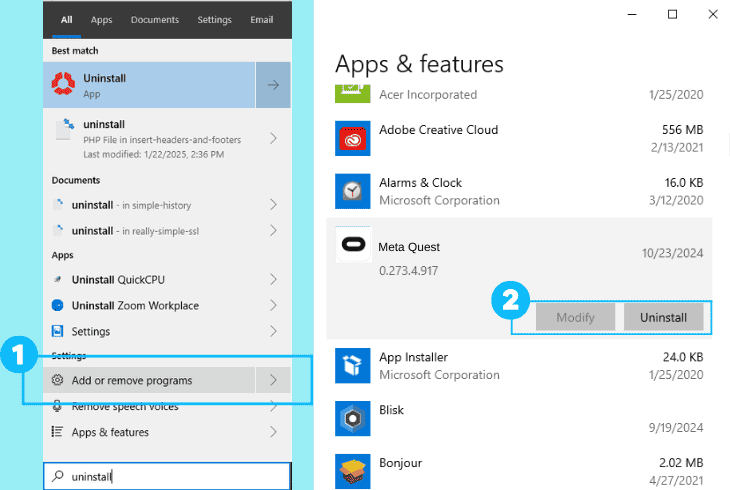
Task: Expand the Add or remove programs chevron
Action: (x=273, y=380)
